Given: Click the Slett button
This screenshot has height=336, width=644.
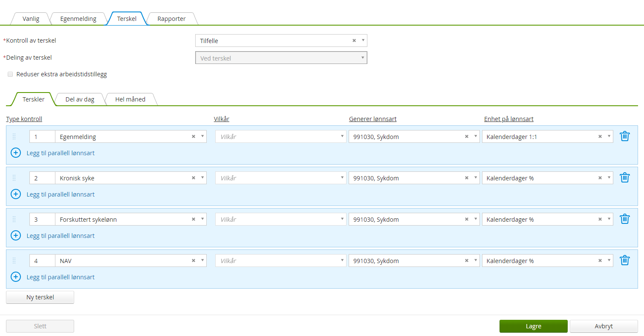Looking at the screenshot, I should click(40, 326).
